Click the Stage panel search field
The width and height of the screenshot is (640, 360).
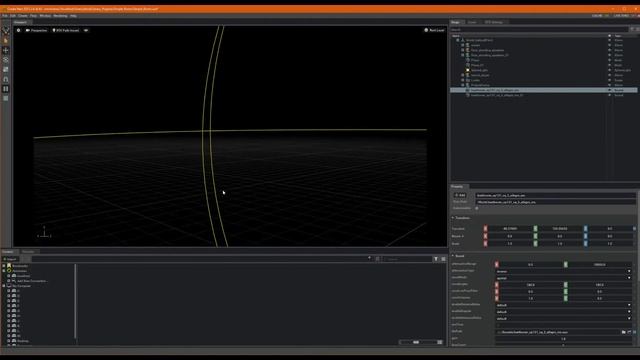539,30
